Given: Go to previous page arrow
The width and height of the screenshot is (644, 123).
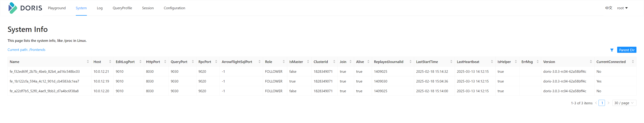Looking at the screenshot, I should [596, 103].
